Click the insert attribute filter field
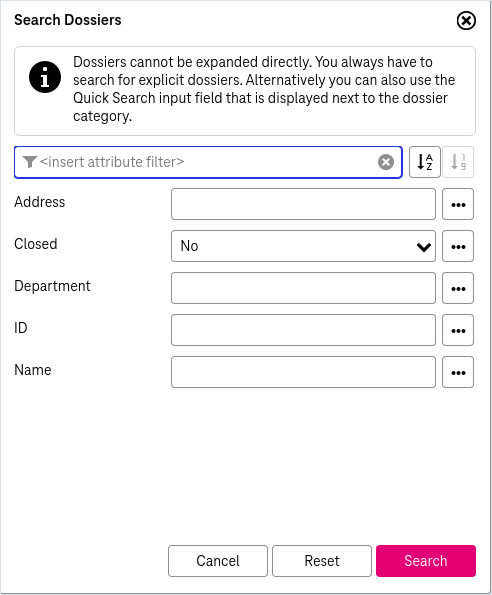The height and width of the screenshot is (595, 492). point(208,162)
